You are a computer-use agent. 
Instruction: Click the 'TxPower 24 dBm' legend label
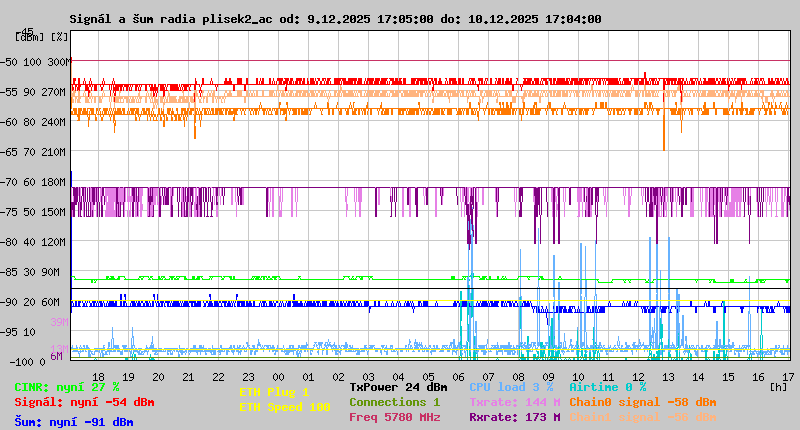click(398, 387)
